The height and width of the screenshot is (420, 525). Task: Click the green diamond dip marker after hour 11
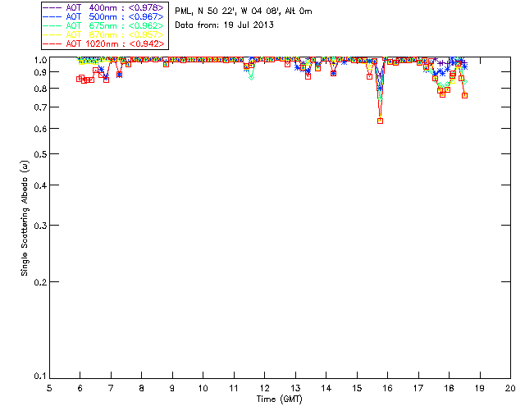(252, 77)
